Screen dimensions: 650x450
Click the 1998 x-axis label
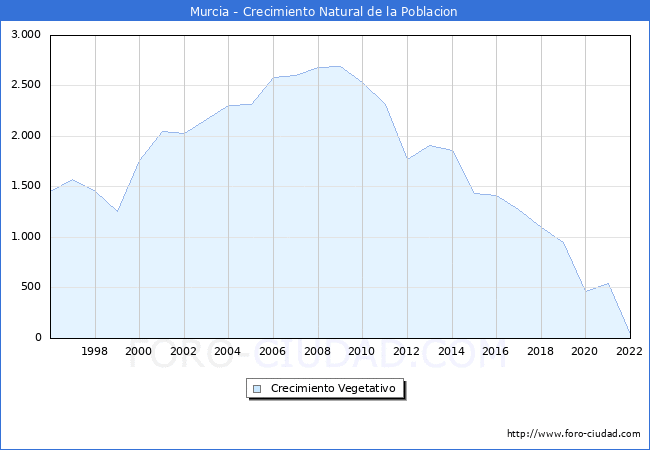pyautogui.click(x=94, y=351)
